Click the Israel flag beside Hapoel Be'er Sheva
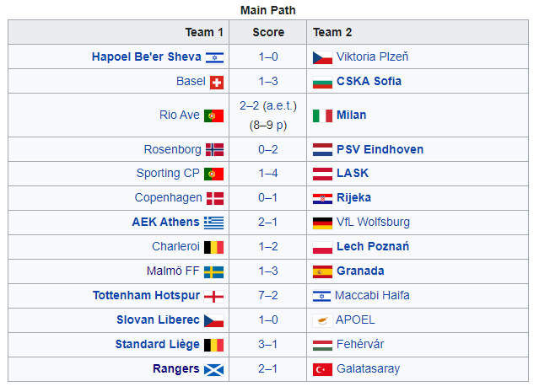The image size is (550, 392). pyautogui.click(x=214, y=57)
